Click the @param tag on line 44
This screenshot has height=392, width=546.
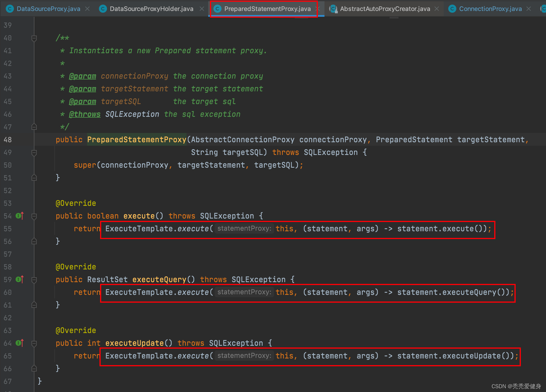click(82, 89)
